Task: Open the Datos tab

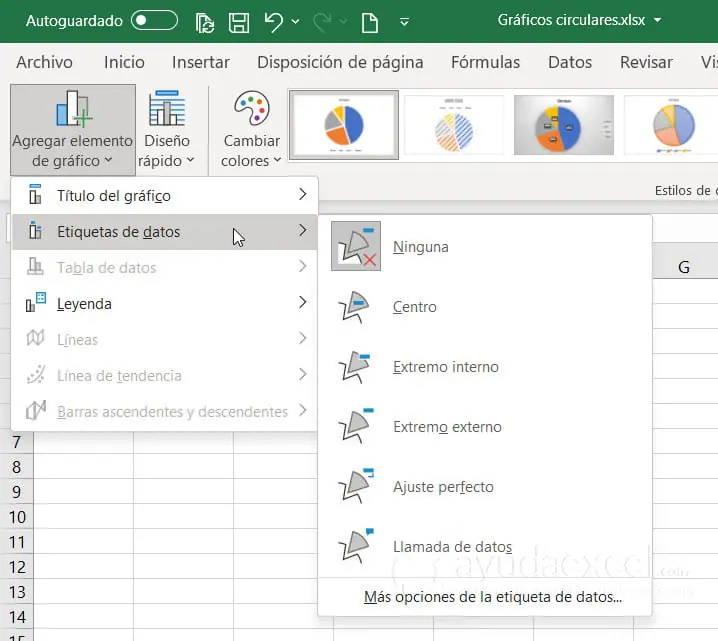Action: pyautogui.click(x=570, y=62)
